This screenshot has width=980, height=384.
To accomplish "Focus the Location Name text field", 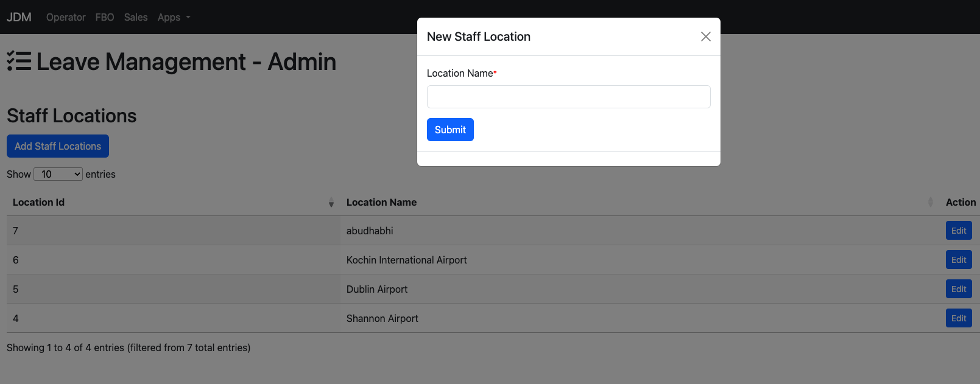I will (x=568, y=97).
